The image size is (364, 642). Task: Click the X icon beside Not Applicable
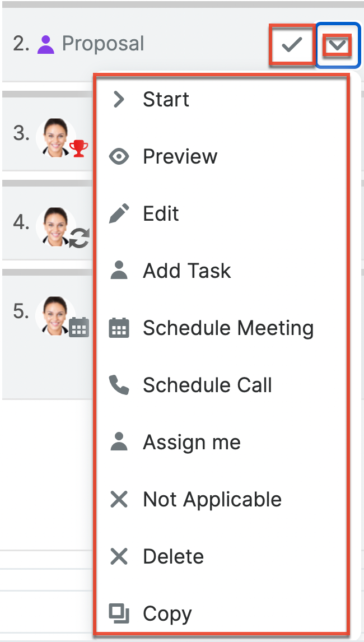click(x=119, y=500)
